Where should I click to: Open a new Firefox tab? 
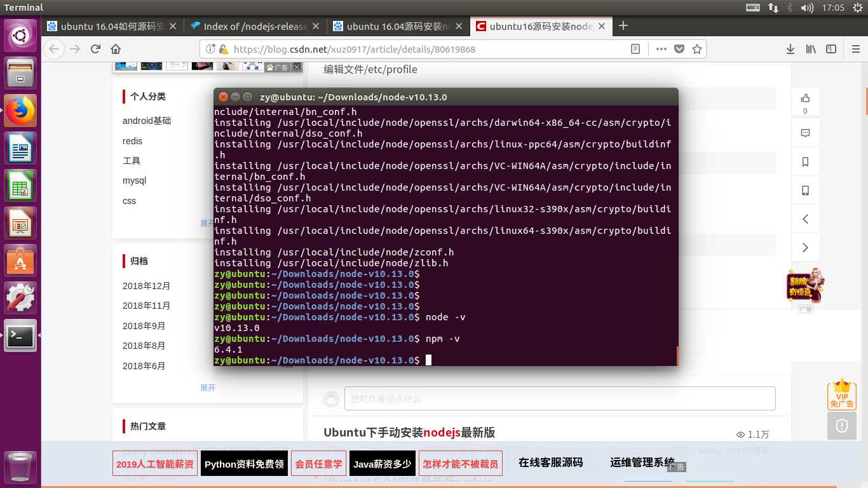(x=623, y=26)
